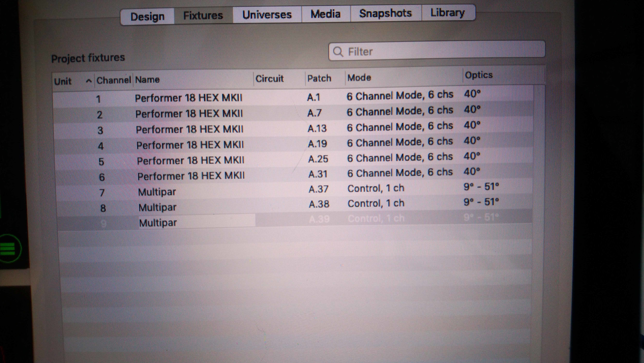
Task: Click patch cell A.31
Action: (318, 174)
